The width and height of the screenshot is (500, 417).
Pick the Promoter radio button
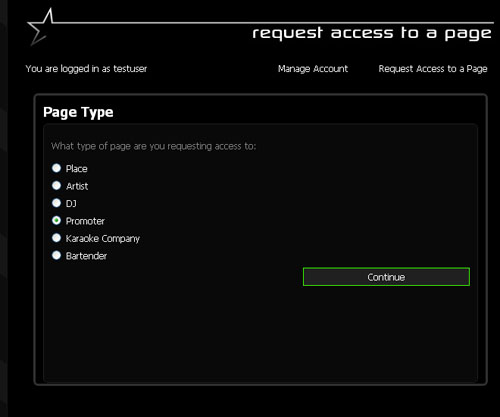click(56, 220)
